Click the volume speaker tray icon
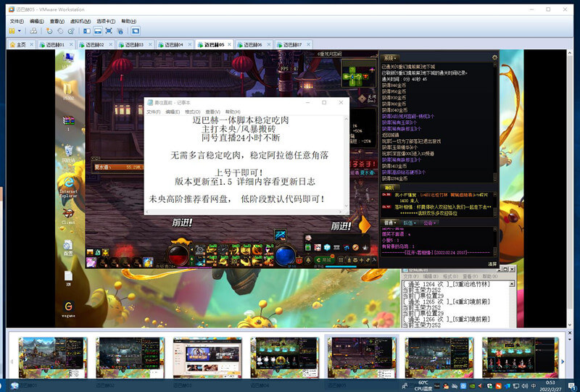 point(524,386)
